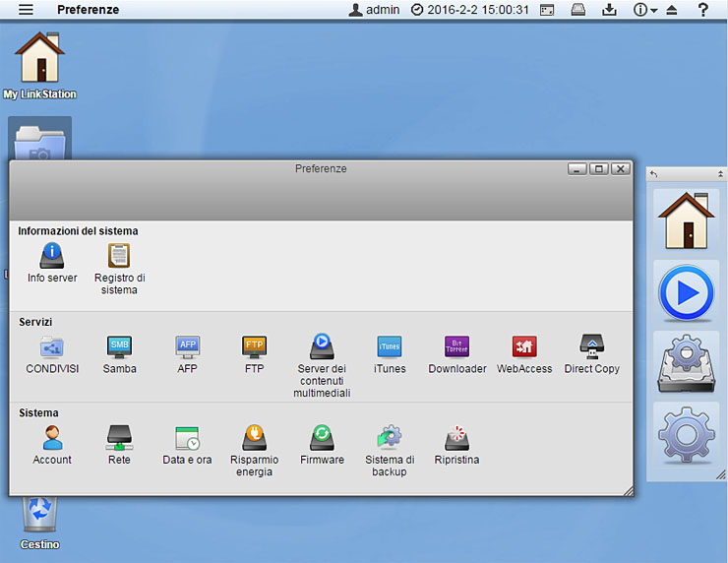
Task: Open the WebAccess settings
Action: pyautogui.click(x=524, y=347)
